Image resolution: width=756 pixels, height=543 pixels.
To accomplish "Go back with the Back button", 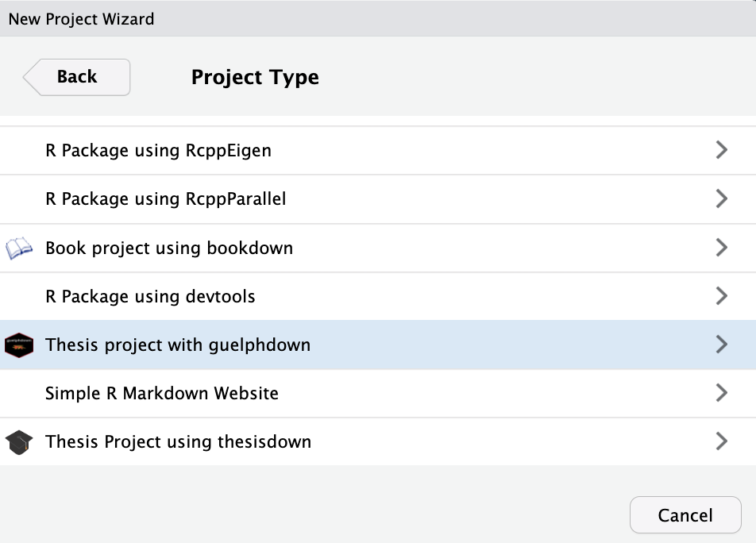I will (77, 77).
